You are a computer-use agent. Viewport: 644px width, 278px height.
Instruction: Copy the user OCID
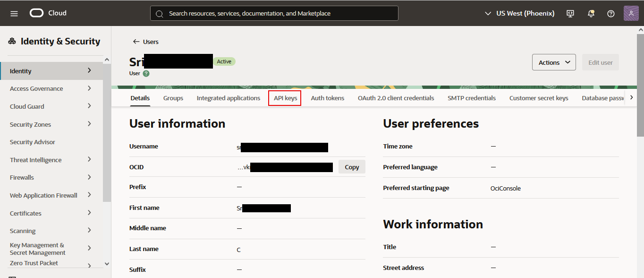[x=352, y=167]
